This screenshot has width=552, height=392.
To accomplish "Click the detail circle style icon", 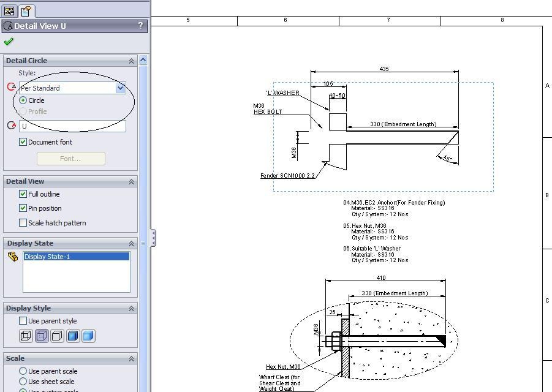I will [12, 86].
